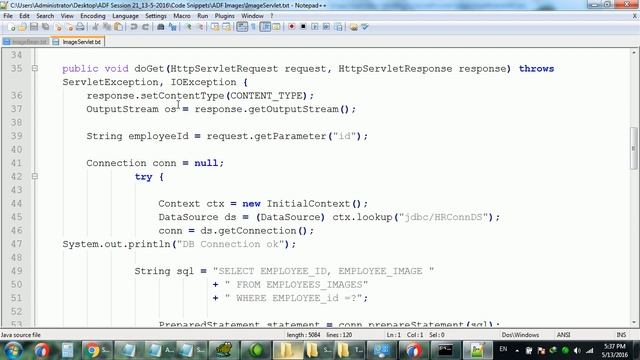The height and width of the screenshot is (360, 640).
Task: Open Find with the binoculars icon
Action: pos(160,27)
